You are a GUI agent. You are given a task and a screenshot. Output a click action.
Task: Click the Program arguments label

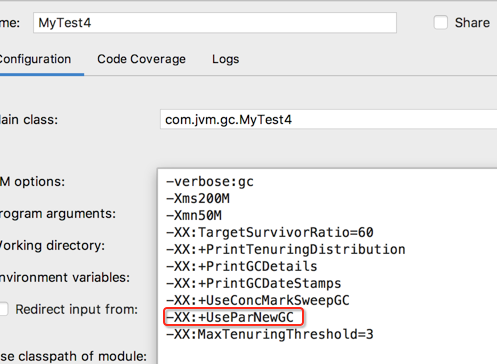(58, 214)
